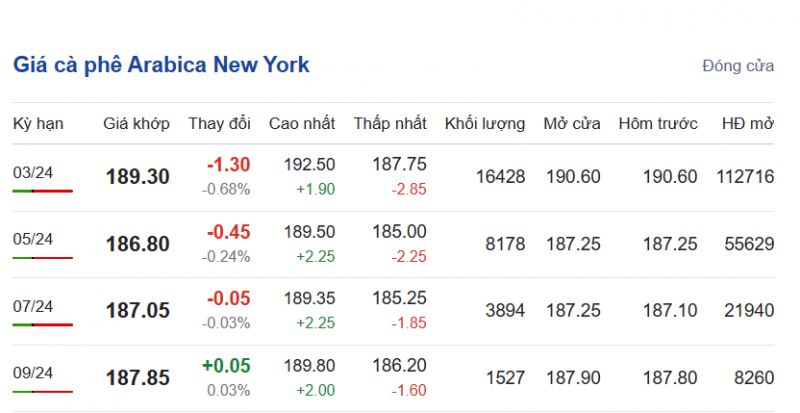Click the Thấp nhất column header
Screen dimensions: 800x413
point(390,124)
